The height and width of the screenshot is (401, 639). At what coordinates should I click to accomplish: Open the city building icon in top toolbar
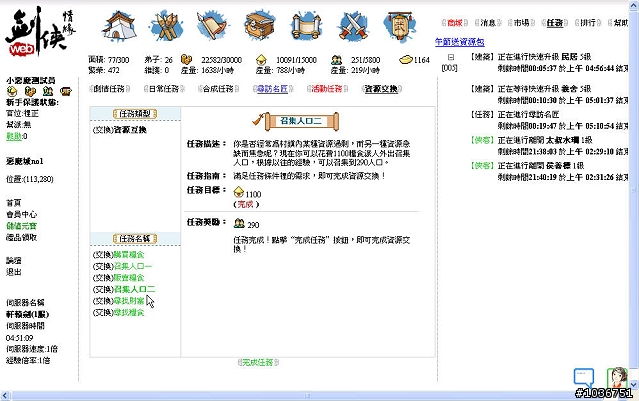tap(119, 26)
